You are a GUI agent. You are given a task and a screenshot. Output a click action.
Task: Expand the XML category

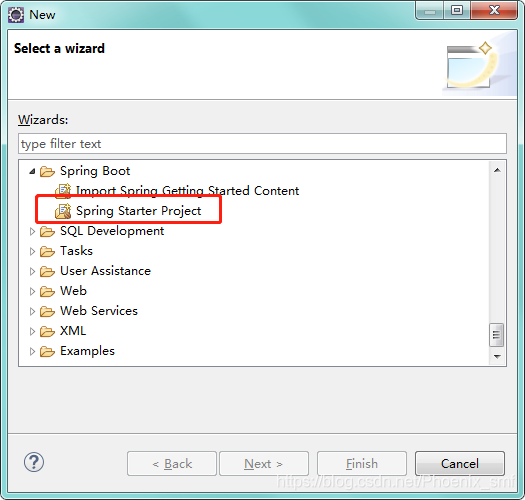tap(32, 332)
